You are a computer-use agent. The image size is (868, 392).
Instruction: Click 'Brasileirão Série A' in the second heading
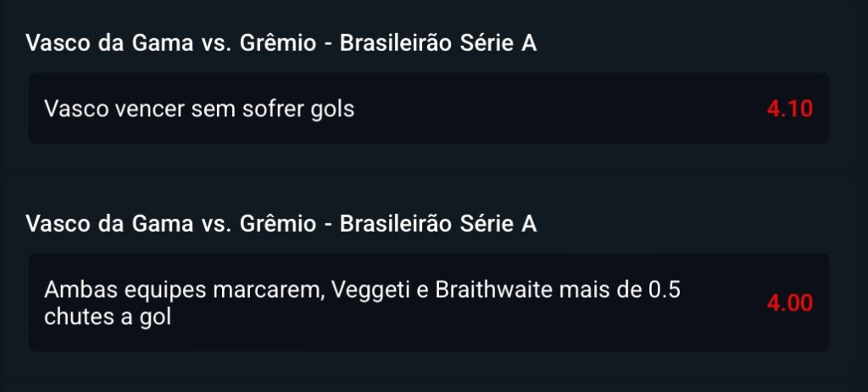tap(438, 223)
